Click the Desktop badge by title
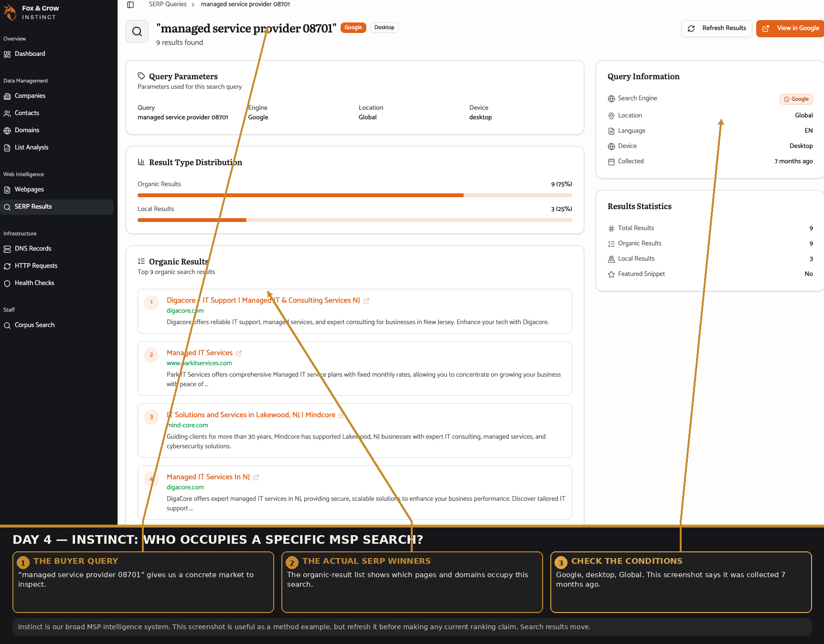 [384, 28]
